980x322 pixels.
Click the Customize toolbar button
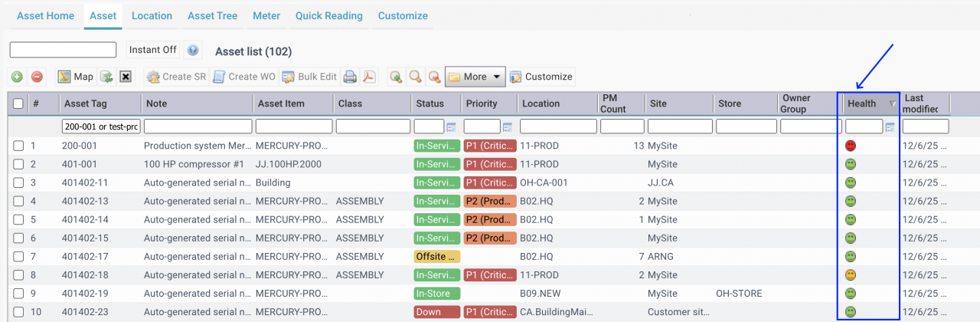(x=541, y=77)
